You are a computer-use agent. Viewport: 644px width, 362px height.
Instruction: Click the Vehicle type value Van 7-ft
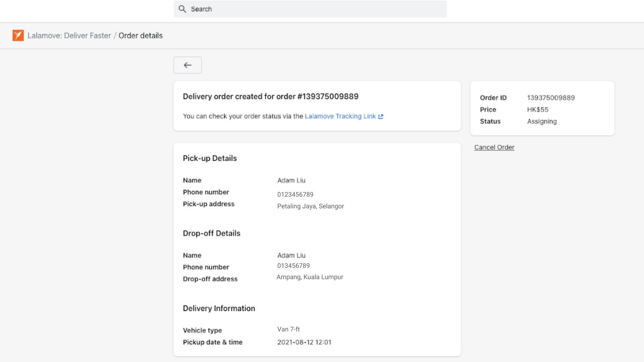pos(288,329)
